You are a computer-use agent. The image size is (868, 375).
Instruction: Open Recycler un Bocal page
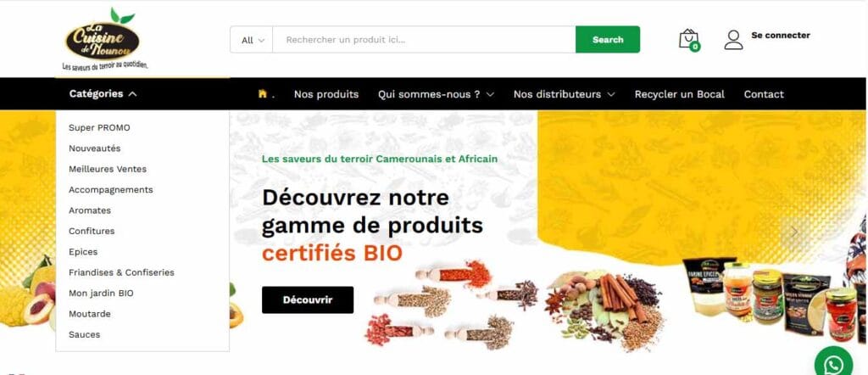pos(679,94)
